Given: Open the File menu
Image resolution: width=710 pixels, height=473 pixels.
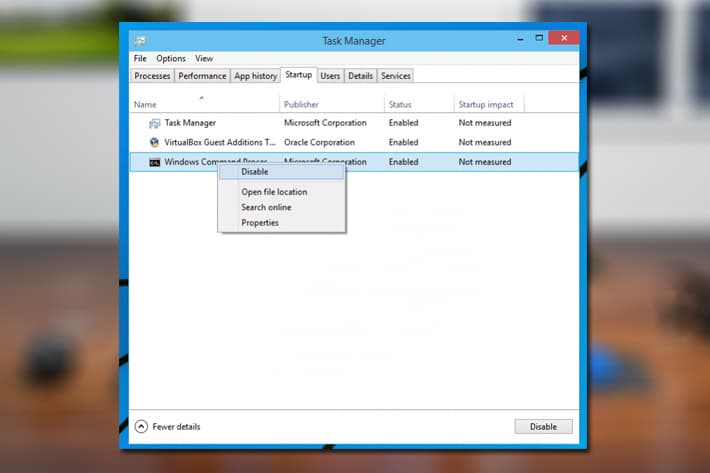Looking at the screenshot, I should [x=140, y=58].
